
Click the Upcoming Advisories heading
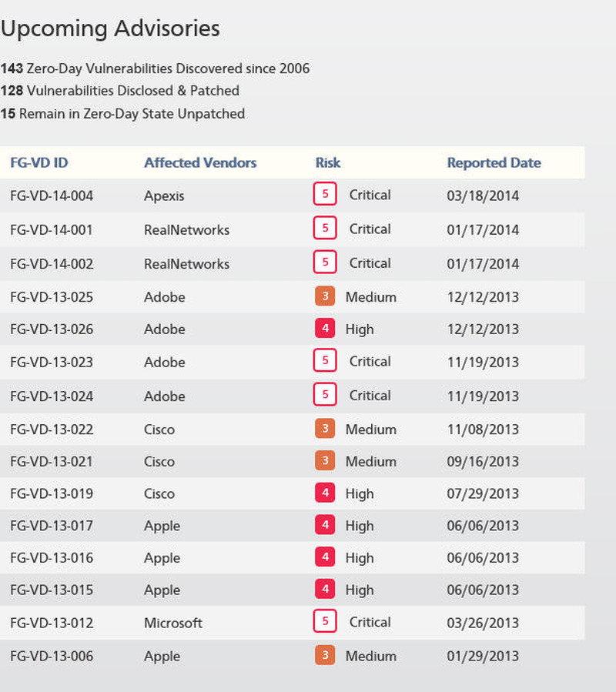click(110, 28)
